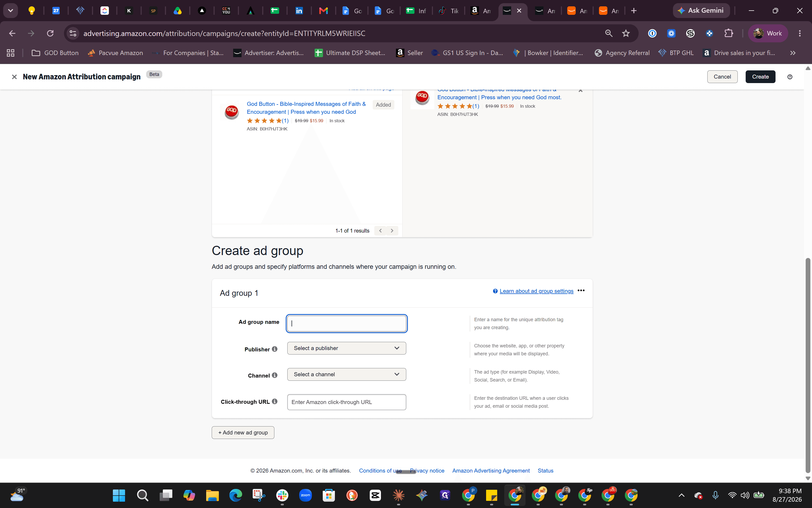Open the Status footer link
The width and height of the screenshot is (812, 508).
545,471
